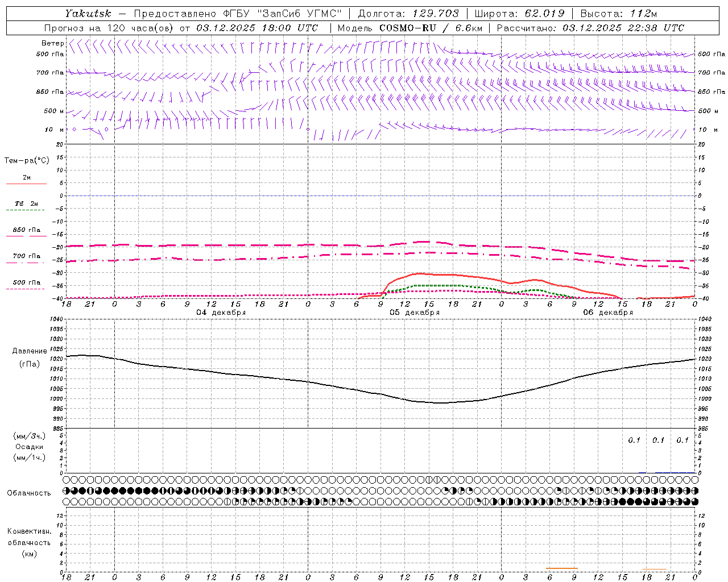Click the orange convective cloud bar segment

(562, 568)
